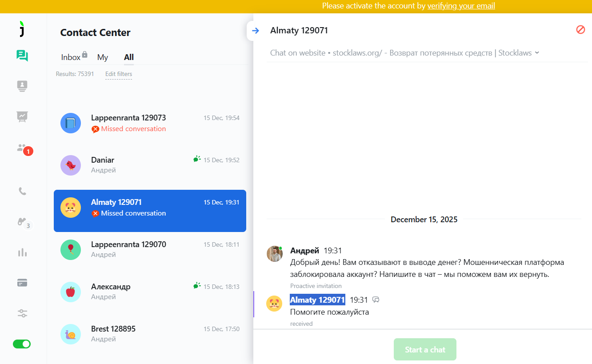Click the missed icon under Lappeenranta 129073
The height and width of the screenshot is (364, 592).
(x=95, y=129)
